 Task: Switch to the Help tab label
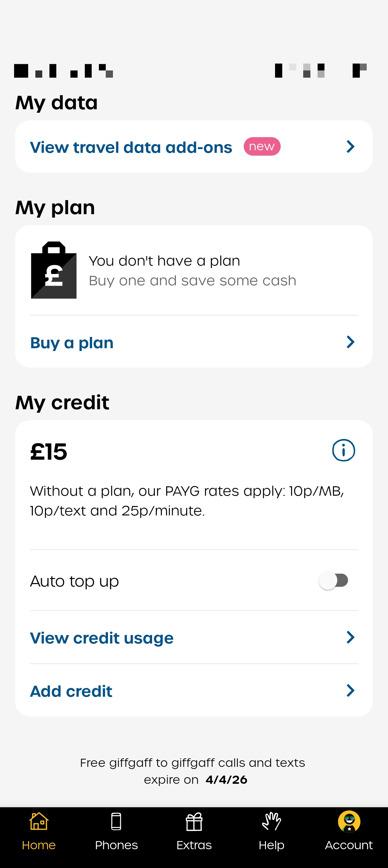point(272,845)
